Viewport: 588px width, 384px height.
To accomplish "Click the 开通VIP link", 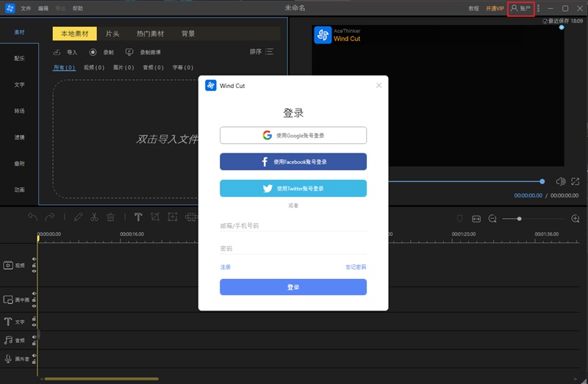I will click(x=495, y=8).
